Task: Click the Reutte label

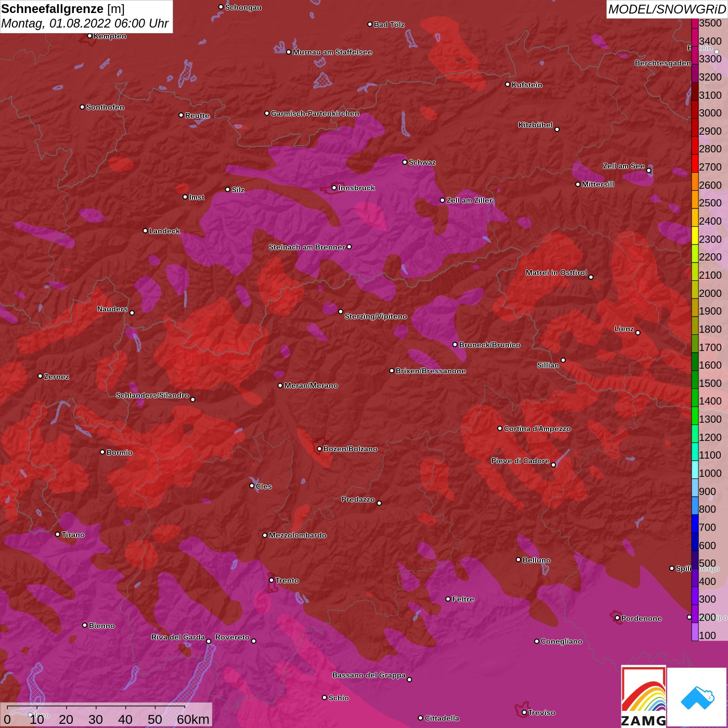Action: 197,115
